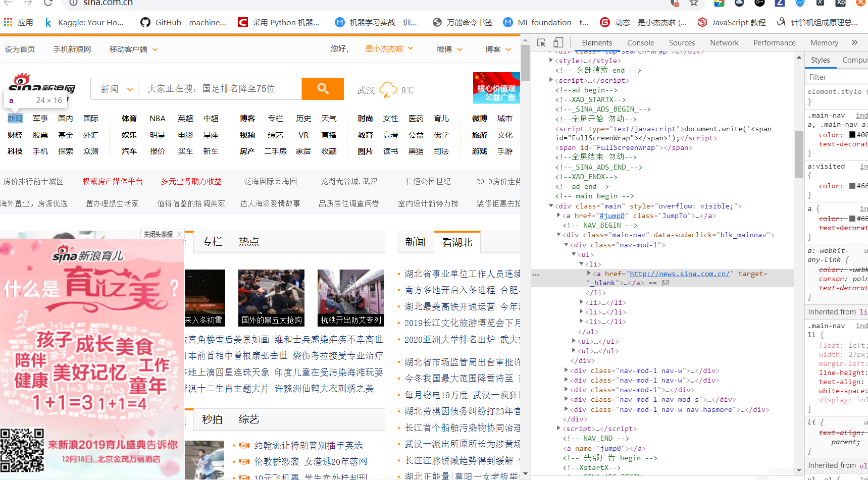The width and height of the screenshot is (868, 480).
Task: Click the three-dot marker beside selected DOM line
Action: 536,275
